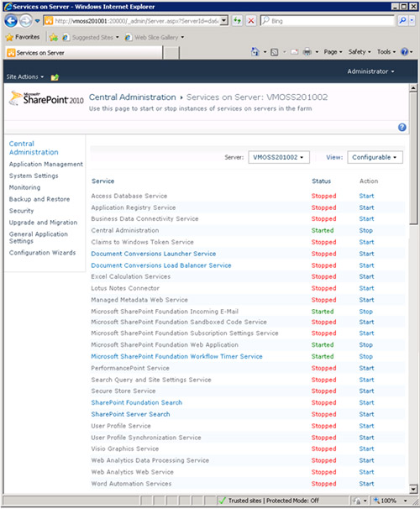The image size is (420, 509).
Task: Click the Read Mail icon
Action: pos(294,52)
